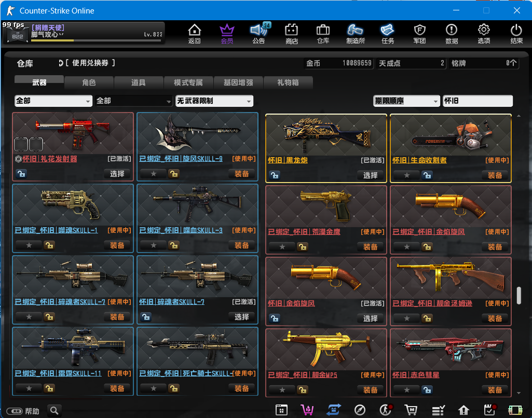Expand the first 全部 category dropdown
Screen dimensions: 532x418
[x=53, y=101]
